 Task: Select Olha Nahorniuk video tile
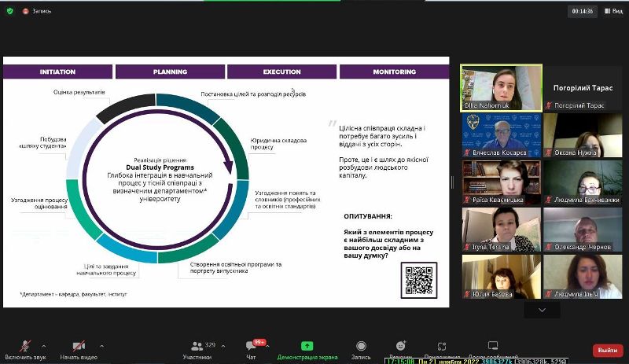[501, 88]
